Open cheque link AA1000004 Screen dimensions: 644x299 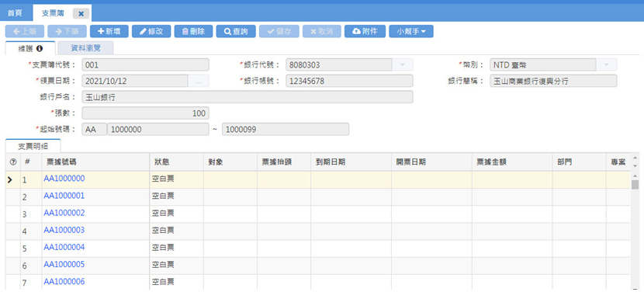point(64,247)
